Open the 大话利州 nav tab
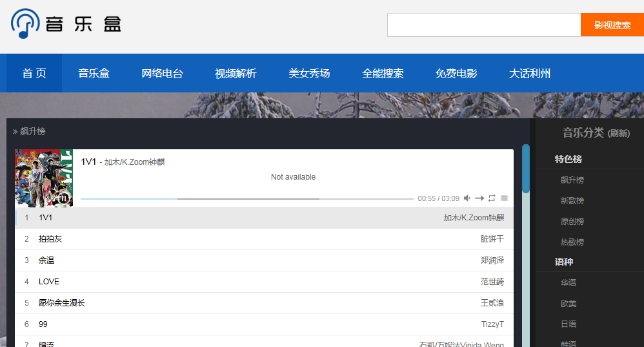This screenshot has width=644, height=347. pos(530,73)
